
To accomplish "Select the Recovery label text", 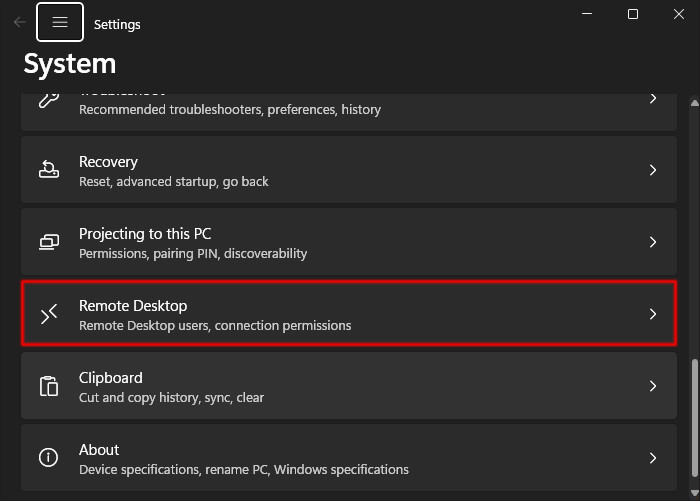I will click(x=108, y=162).
